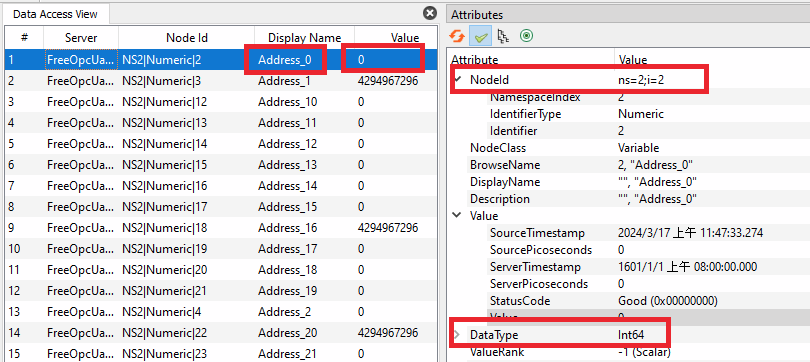
Task: Click the value 4294967296 of Address_1
Action: 387,81
